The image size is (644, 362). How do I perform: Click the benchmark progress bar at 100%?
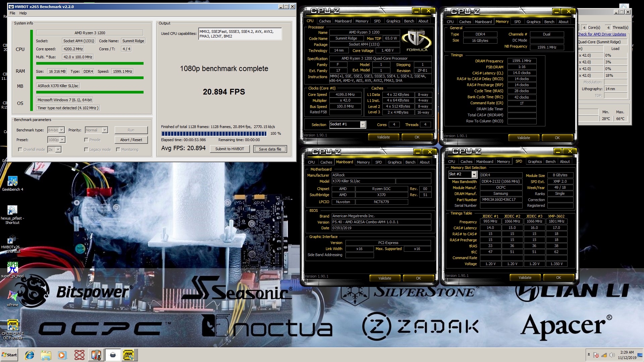[x=214, y=133]
